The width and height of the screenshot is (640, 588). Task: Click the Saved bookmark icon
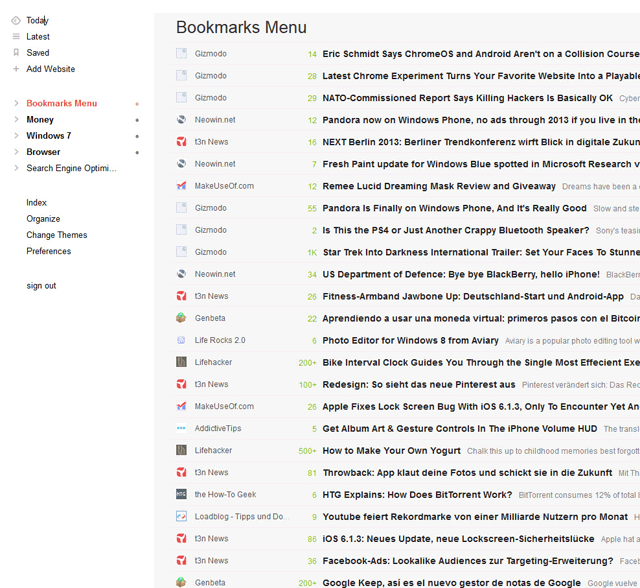[16, 53]
